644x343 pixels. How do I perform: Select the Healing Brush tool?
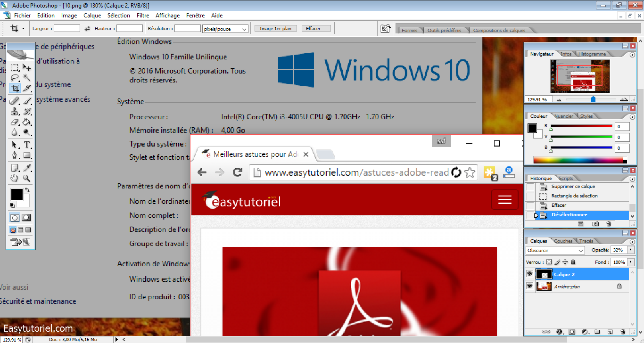(15, 101)
